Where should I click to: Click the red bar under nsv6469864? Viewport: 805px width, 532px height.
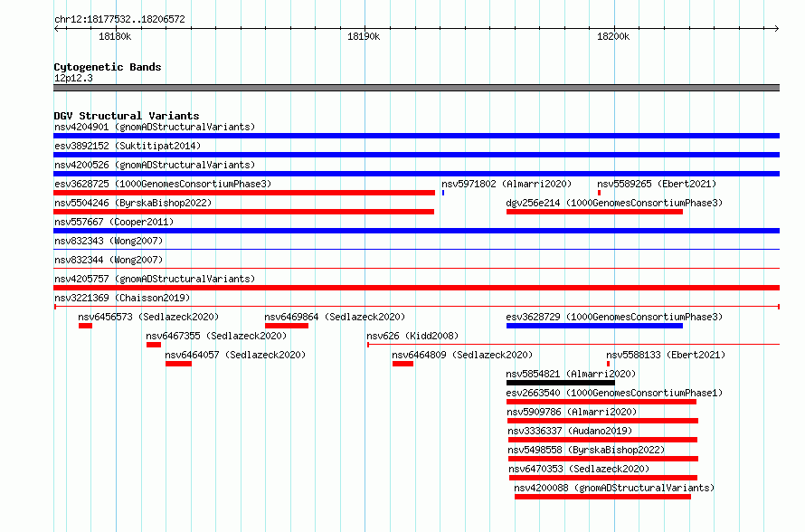pos(287,326)
